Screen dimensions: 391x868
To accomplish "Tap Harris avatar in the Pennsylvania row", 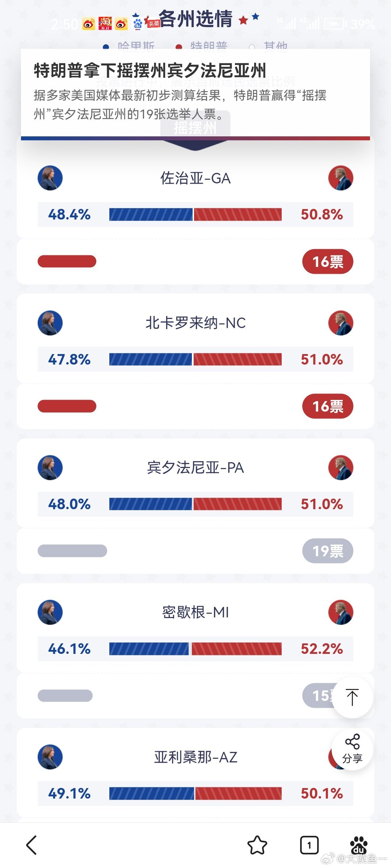I will (x=50, y=468).
